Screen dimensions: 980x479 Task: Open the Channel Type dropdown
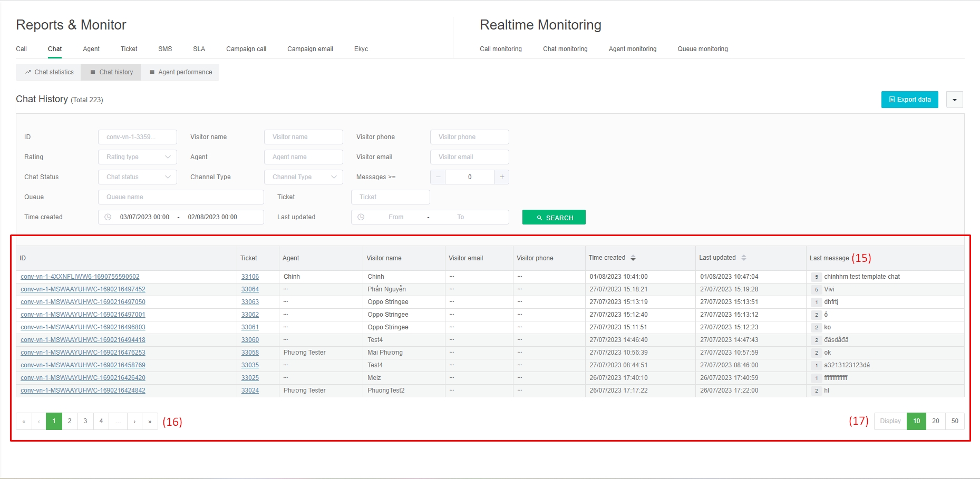[x=303, y=177]
